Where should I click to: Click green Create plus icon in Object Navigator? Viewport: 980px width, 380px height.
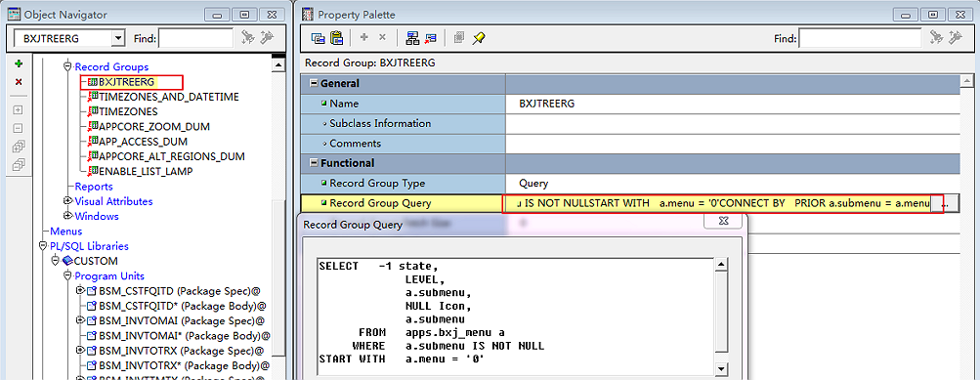pos(19,63)
